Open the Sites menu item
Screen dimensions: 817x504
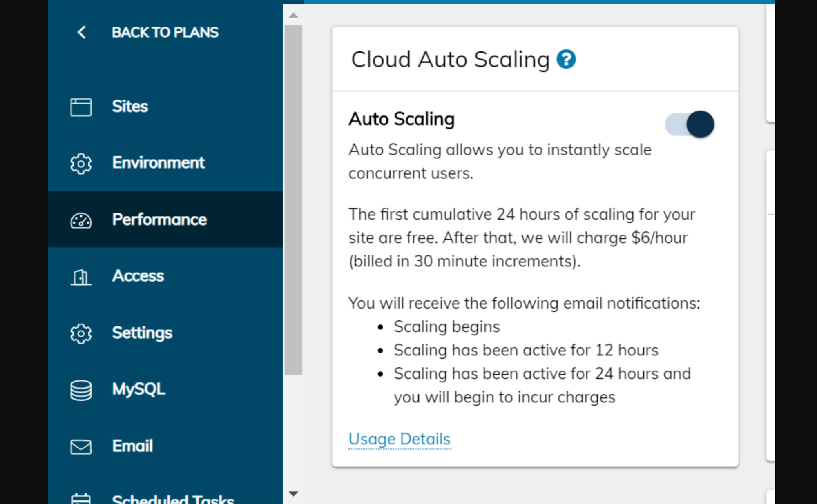[130, 107]
